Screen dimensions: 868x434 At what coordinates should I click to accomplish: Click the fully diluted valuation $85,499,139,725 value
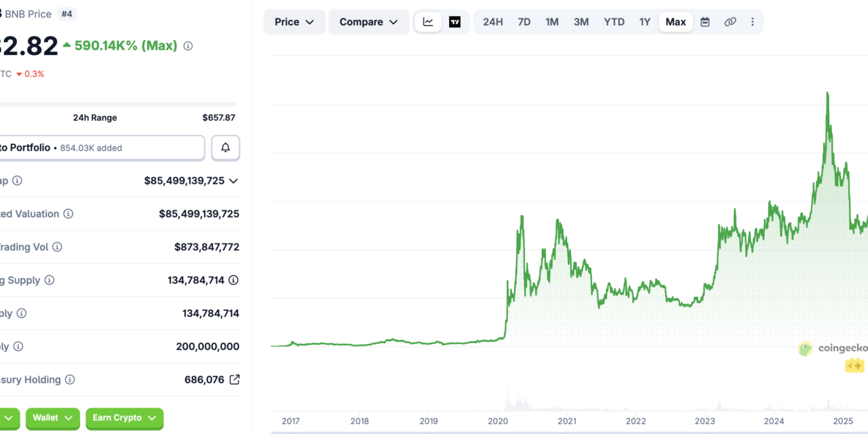(x=199, y=214)
